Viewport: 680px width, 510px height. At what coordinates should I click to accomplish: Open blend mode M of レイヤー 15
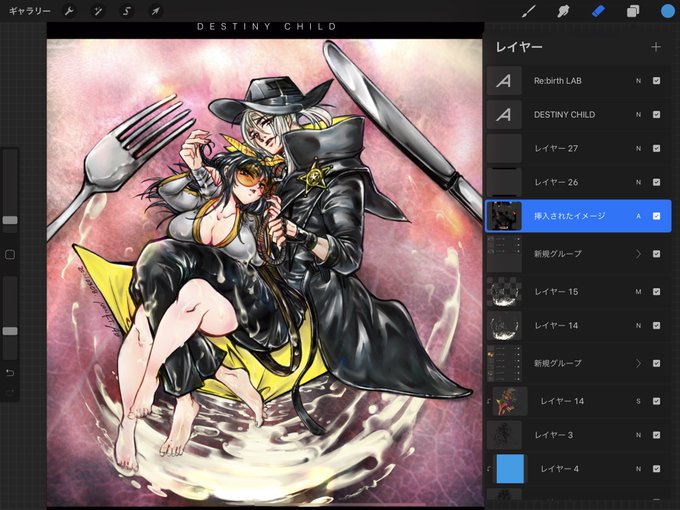638,292
